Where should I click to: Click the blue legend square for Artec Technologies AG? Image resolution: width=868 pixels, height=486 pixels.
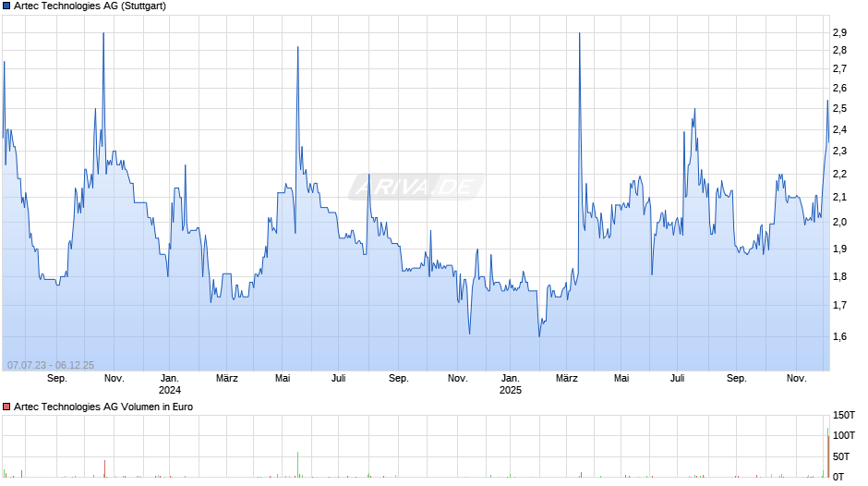[x=6, y=6]
